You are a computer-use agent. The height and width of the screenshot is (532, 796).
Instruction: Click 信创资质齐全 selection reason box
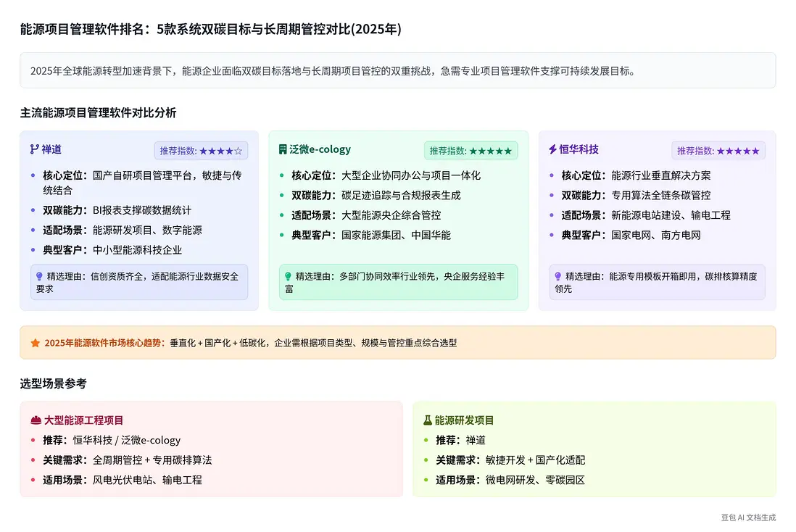pyautogui.click(x=139, y=282)
